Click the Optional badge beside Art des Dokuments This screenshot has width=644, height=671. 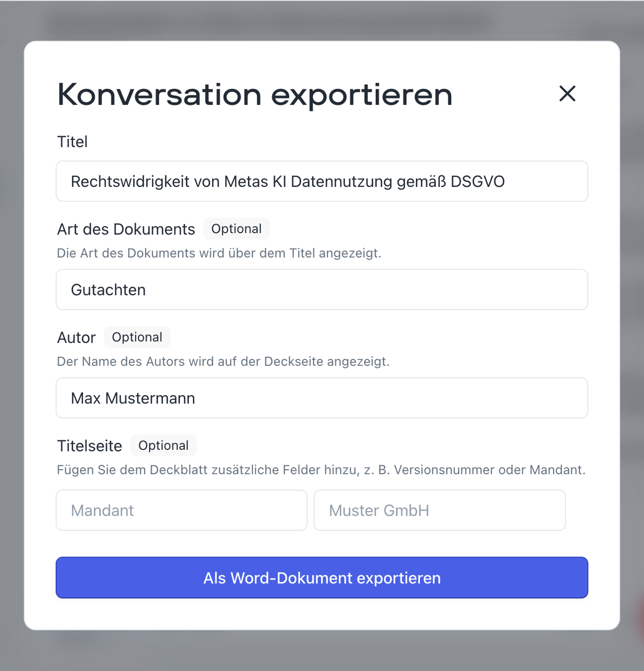click(236, 229)
